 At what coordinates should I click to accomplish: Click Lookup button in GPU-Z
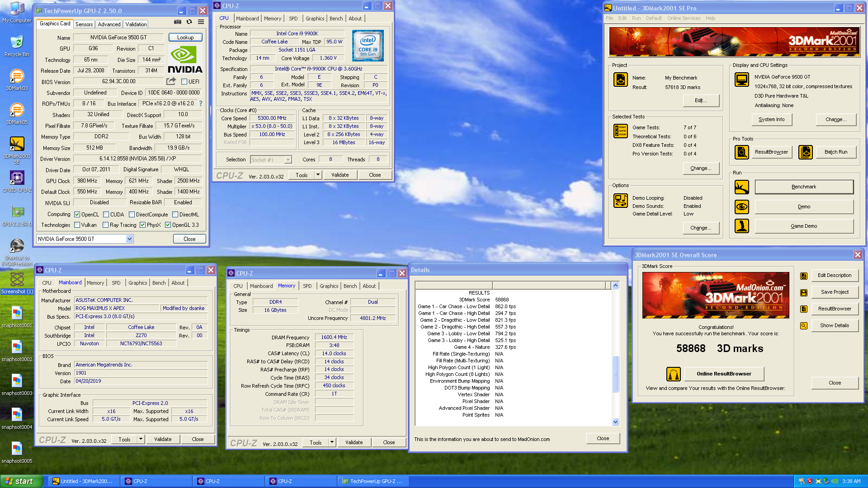click(185, 38)
